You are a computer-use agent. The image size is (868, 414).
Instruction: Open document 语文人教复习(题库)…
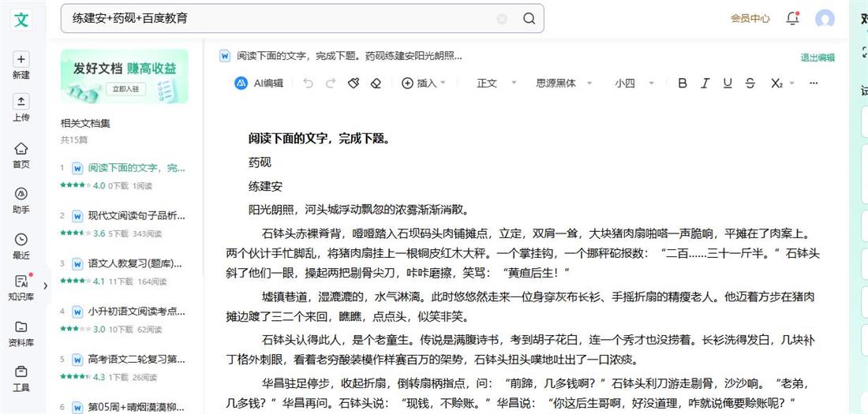coord(135,263)
